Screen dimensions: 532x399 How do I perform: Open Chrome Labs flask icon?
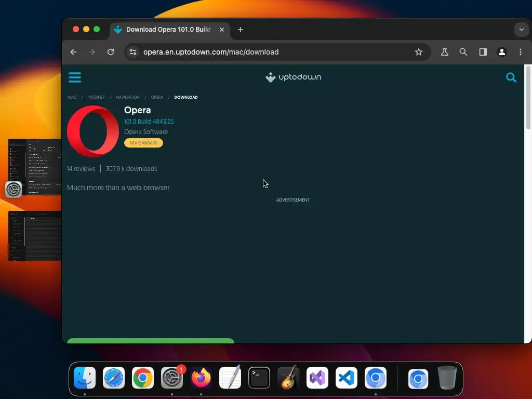(x=445, y=52)
